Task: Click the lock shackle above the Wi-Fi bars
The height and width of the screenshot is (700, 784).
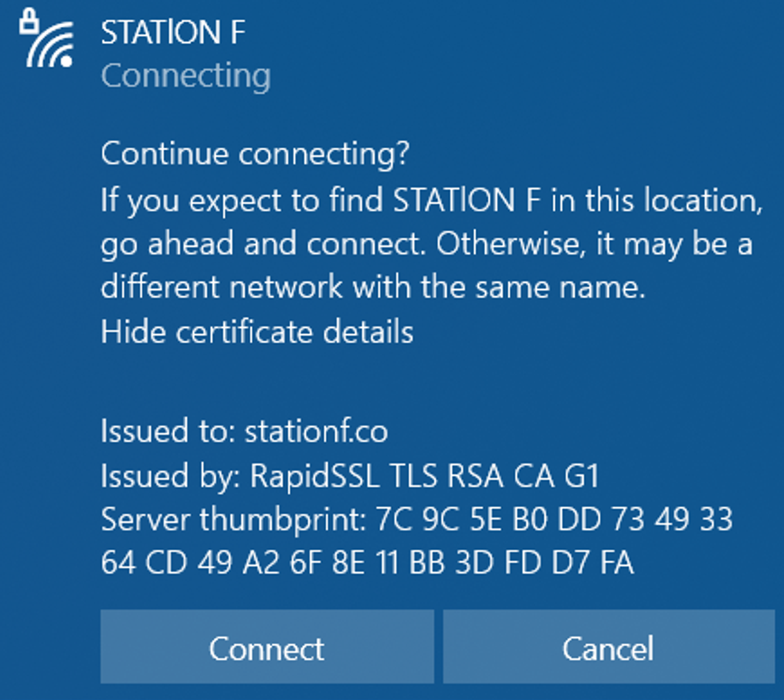Action: pyautogui.click(x=29, y=12)
